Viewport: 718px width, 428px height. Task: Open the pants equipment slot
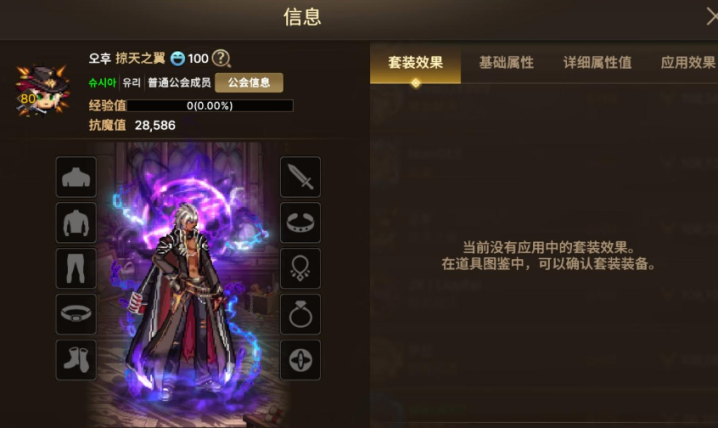pyautogui.click(x=76, y=269)
